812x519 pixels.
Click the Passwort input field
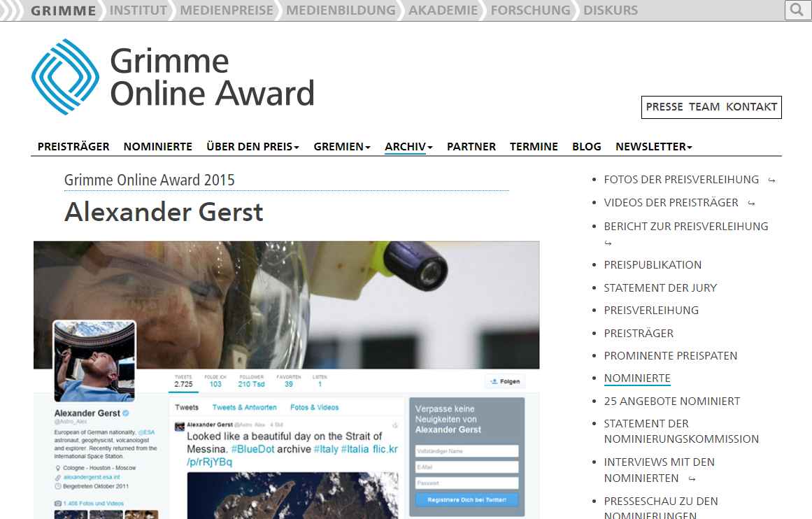pyautogui.click(x=466, y=483)
